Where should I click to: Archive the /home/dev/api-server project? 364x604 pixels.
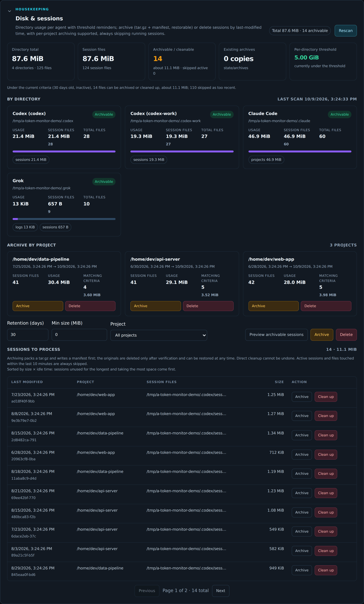[156, 306]
